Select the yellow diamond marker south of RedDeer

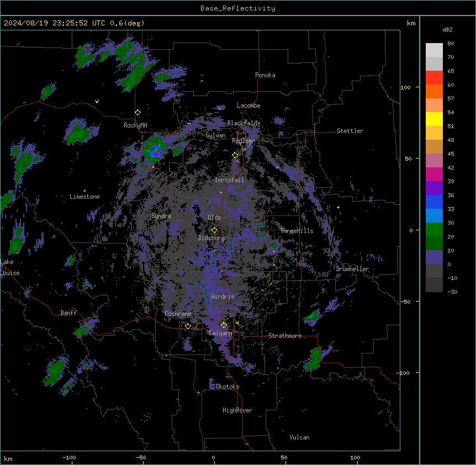[x=235, y=155]
